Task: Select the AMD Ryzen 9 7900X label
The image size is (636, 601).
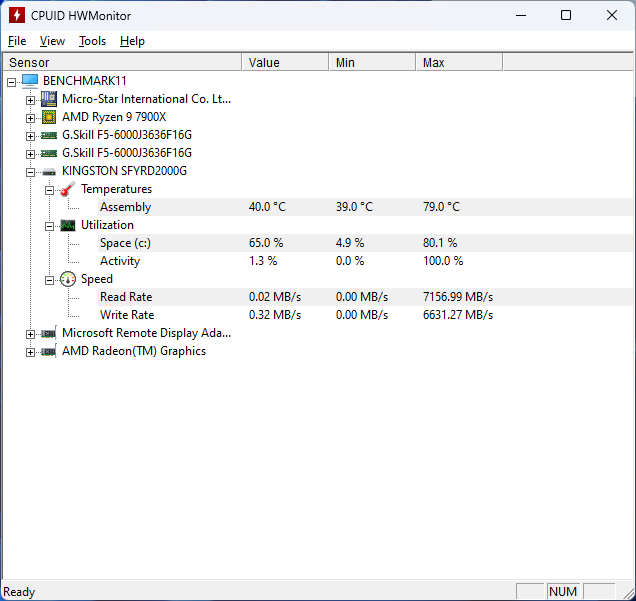Action: [x=114, y=117]
